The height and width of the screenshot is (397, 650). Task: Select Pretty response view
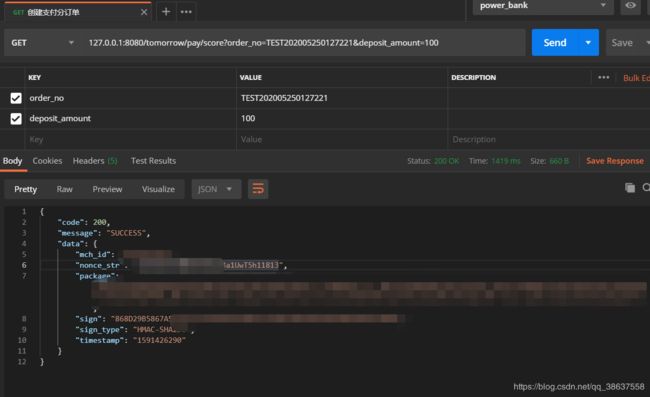(x=25, y=189)
